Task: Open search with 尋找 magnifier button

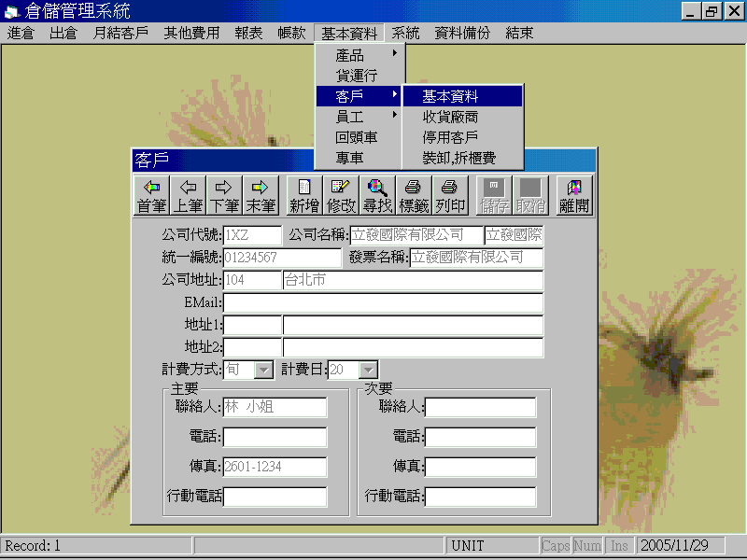Action: coord(377,196)
